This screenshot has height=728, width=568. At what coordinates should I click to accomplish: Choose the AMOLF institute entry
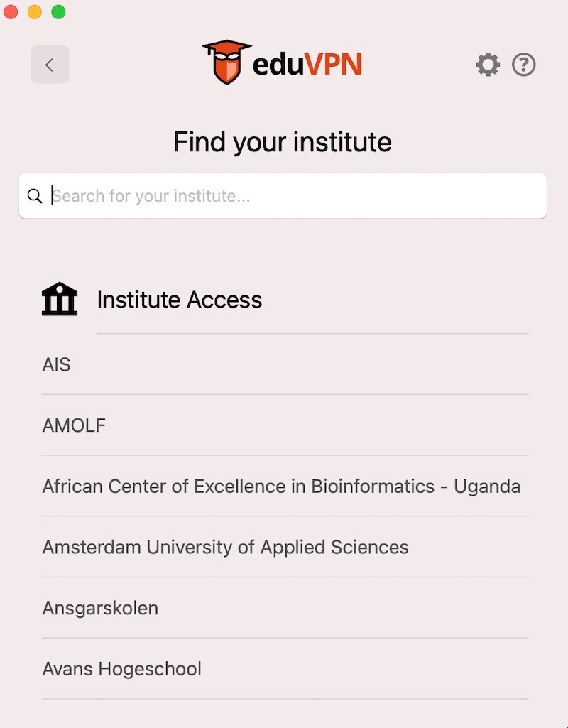click(x=74, y=425)
